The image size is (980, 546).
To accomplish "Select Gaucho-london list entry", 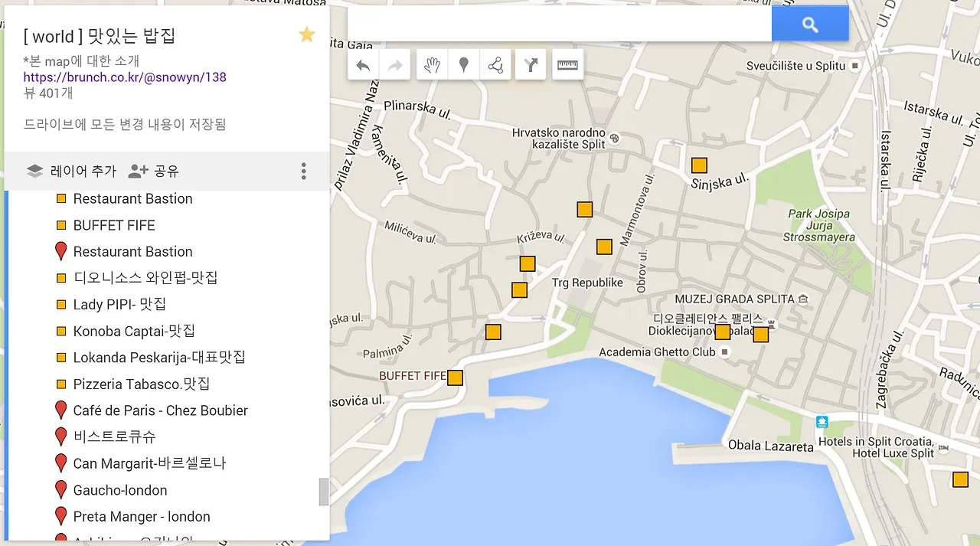I will (120, 490).
